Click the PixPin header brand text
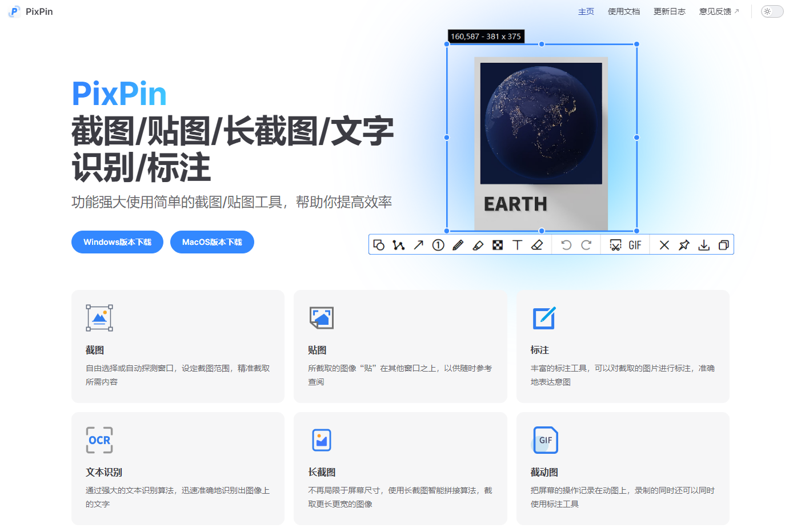Screen dimensions: 789x532 coord(39,11)
